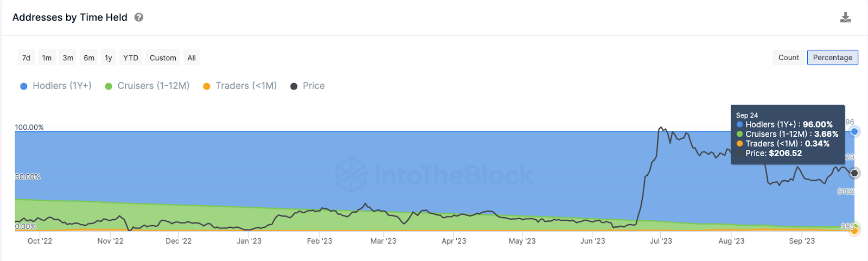The width and height of the screenshot is (868, 261).
Task: Click the blue Hodlers legend dot
Action: tap(24, 86)
